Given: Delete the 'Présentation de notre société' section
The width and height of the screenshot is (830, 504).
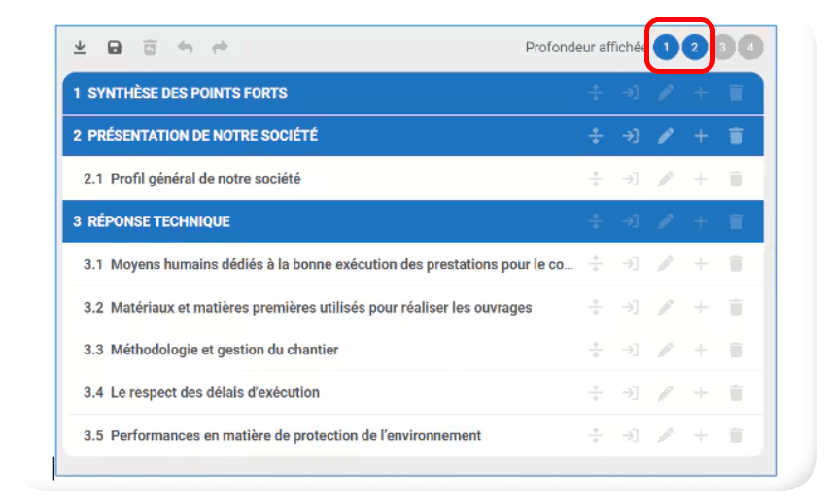Looking at the screenshot, I should point(736,136).
